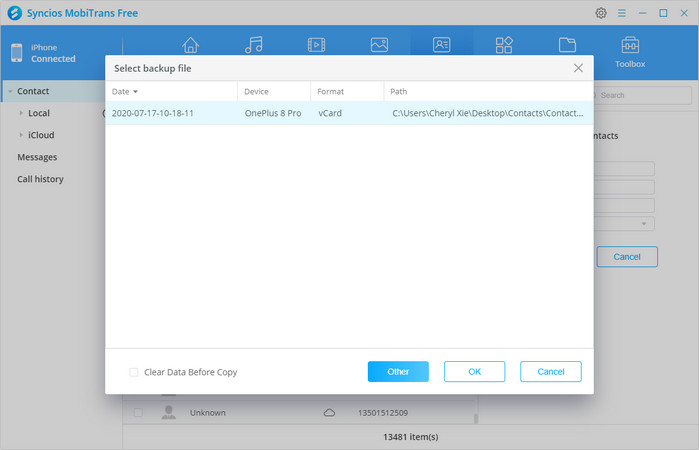This screenshot has height=450, width=699.
Task: Click the Unknown contact name
Action: 208,413
